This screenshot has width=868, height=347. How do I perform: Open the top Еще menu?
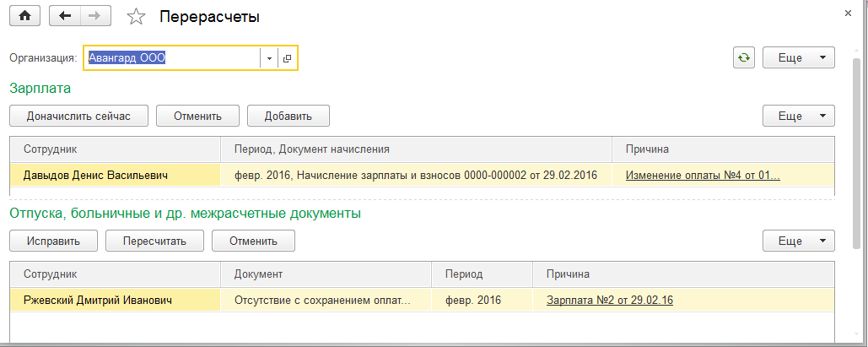(x=798, y=57)
